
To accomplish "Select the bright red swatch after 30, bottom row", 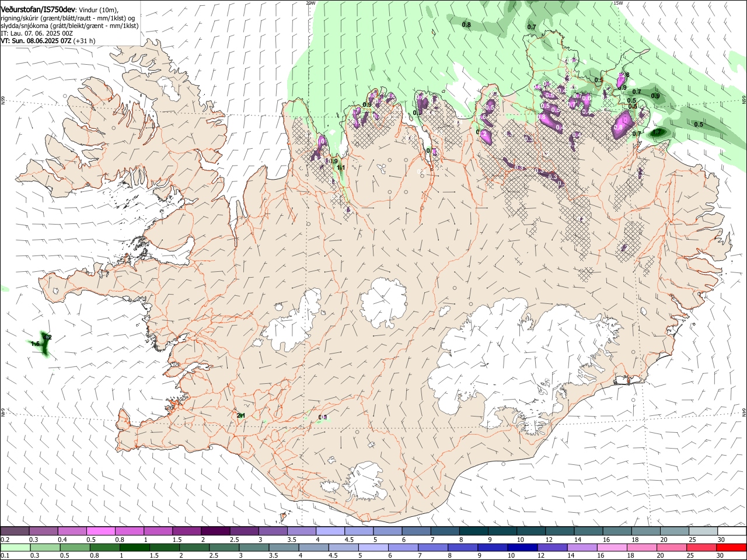I will [x=731, y=547].
